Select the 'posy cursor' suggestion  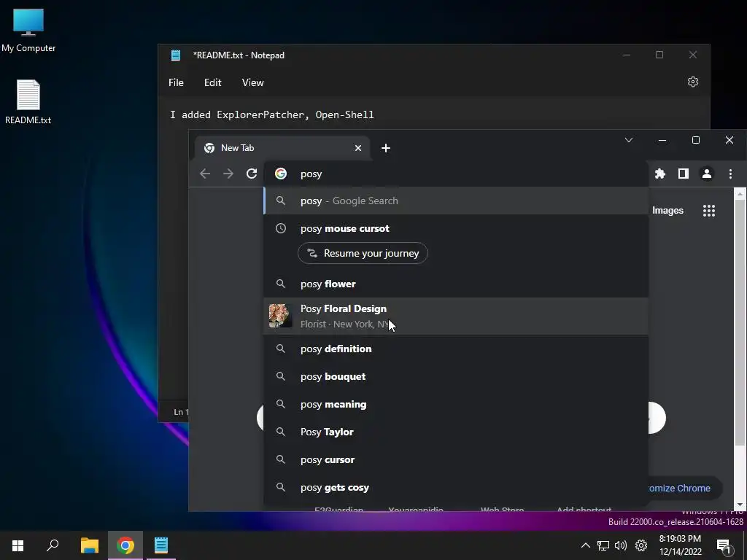pos(456,459)
